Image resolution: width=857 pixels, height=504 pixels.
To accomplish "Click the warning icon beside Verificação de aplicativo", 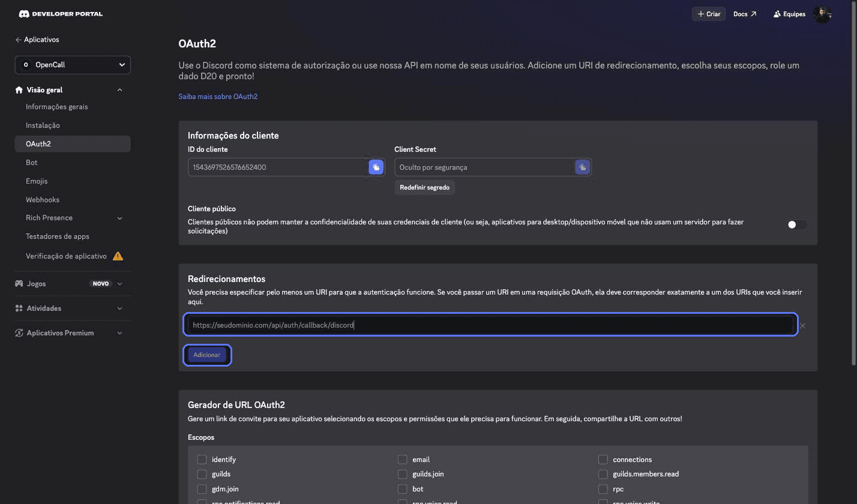I will (118, 256).
